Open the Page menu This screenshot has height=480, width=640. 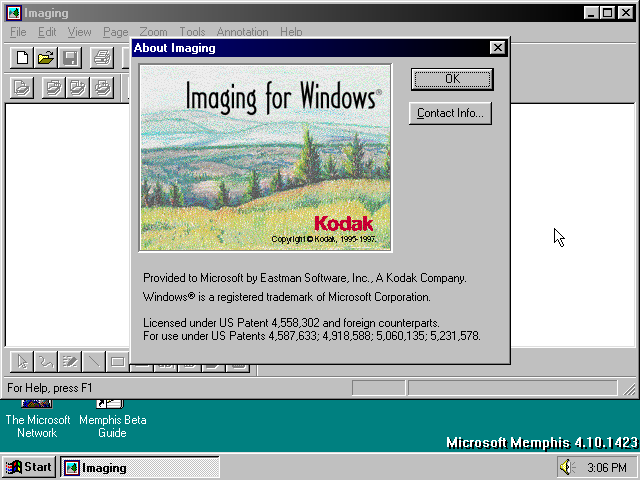(116, 32)
